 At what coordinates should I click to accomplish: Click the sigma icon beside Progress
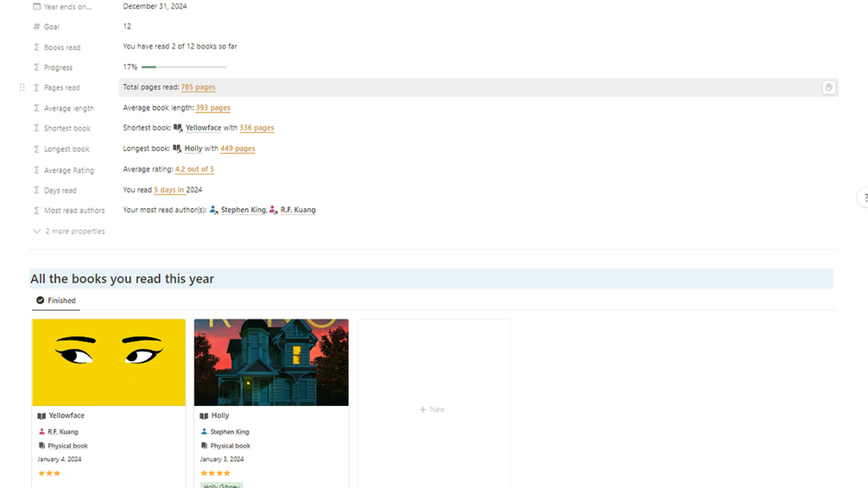coord(36,67)
